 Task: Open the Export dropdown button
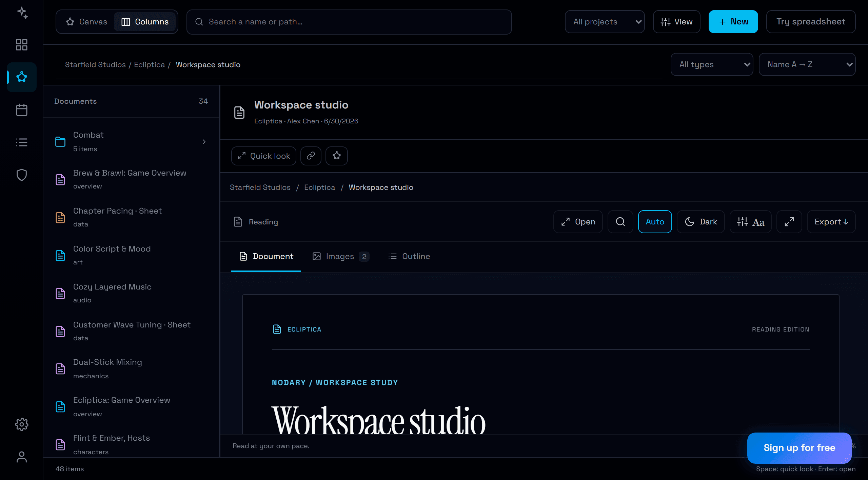tap(831, 222)
